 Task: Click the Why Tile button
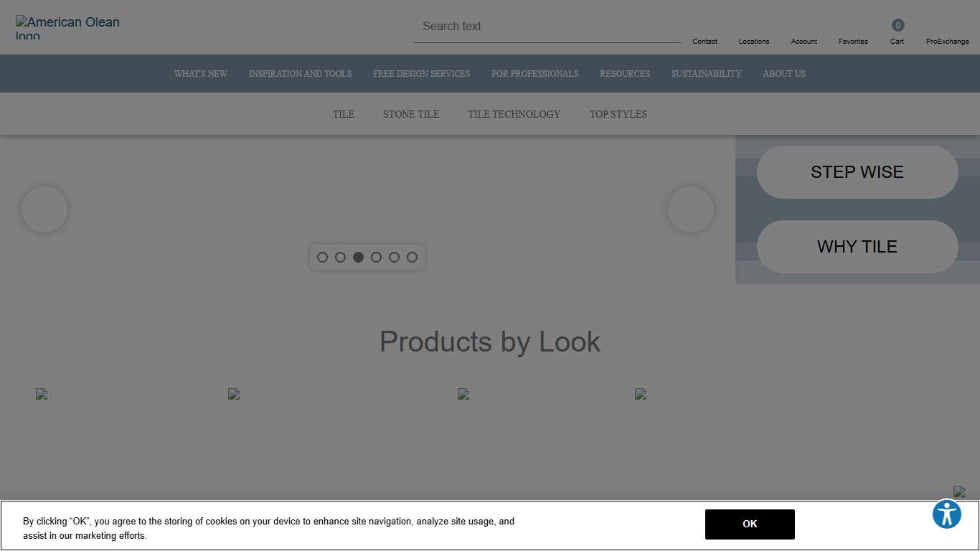[857, 247]
